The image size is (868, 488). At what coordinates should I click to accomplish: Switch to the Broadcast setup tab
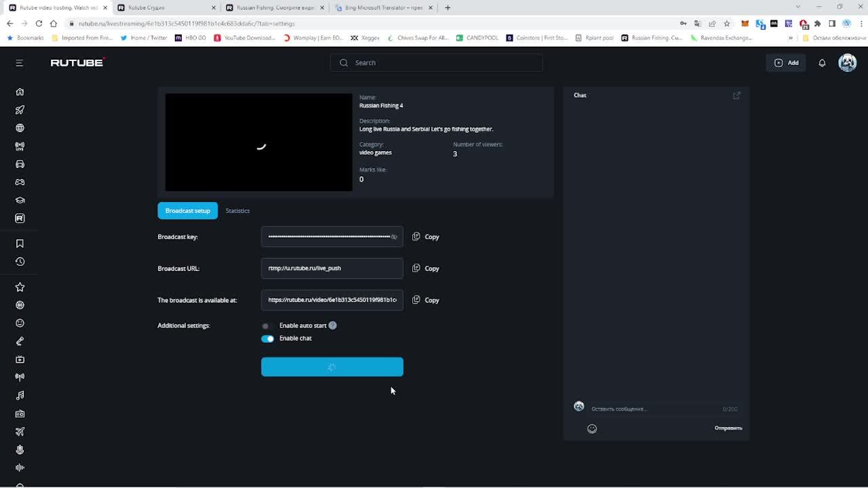point(188,211)
